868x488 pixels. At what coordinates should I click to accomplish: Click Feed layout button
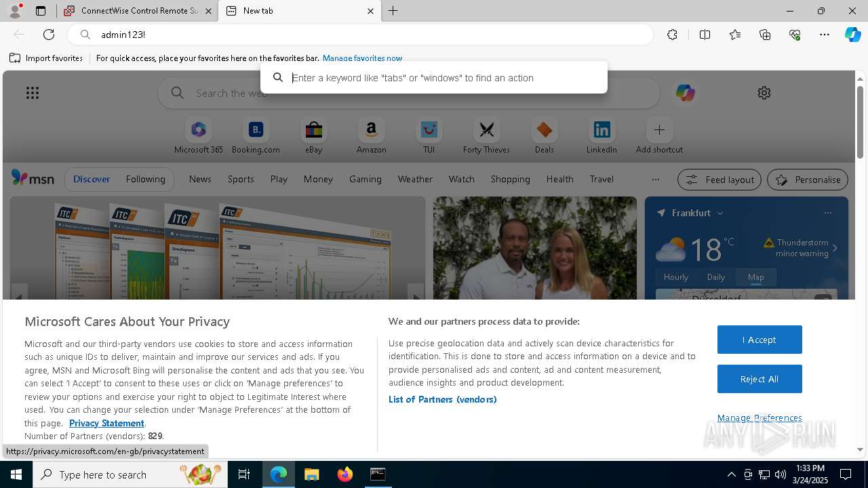pos(719,180)
